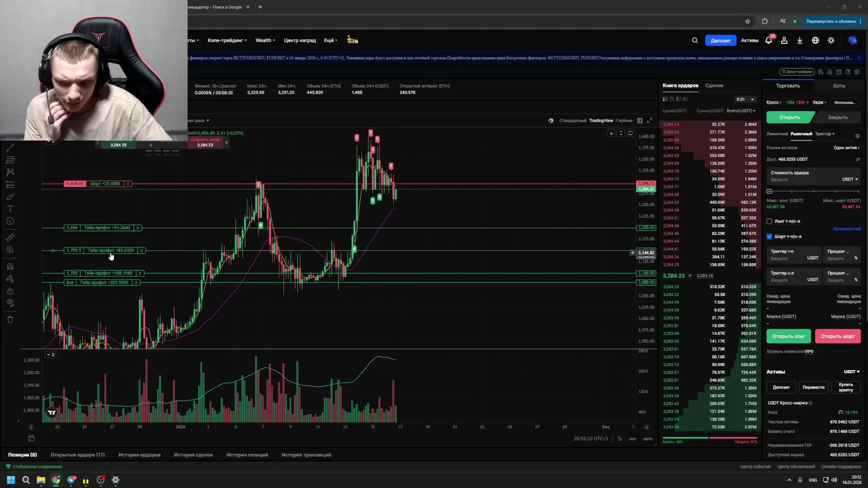The height and width of the screenshot is (488, 868).
Task: Bookmark this page with the star icon
Action: click(747, 21)
